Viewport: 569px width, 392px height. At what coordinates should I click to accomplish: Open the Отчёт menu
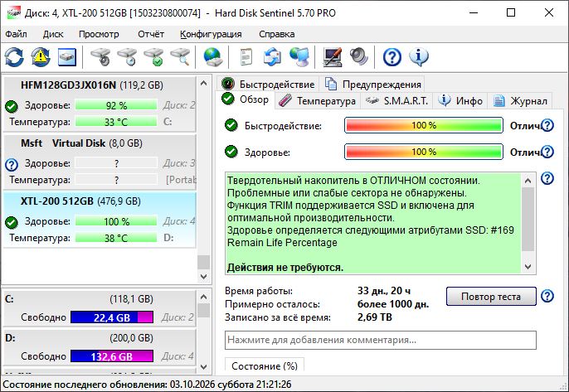pos(151,34)
